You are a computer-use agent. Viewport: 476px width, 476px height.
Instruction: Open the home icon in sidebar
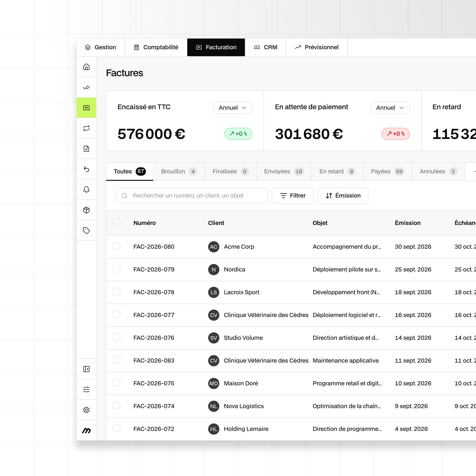coord(86,67)
